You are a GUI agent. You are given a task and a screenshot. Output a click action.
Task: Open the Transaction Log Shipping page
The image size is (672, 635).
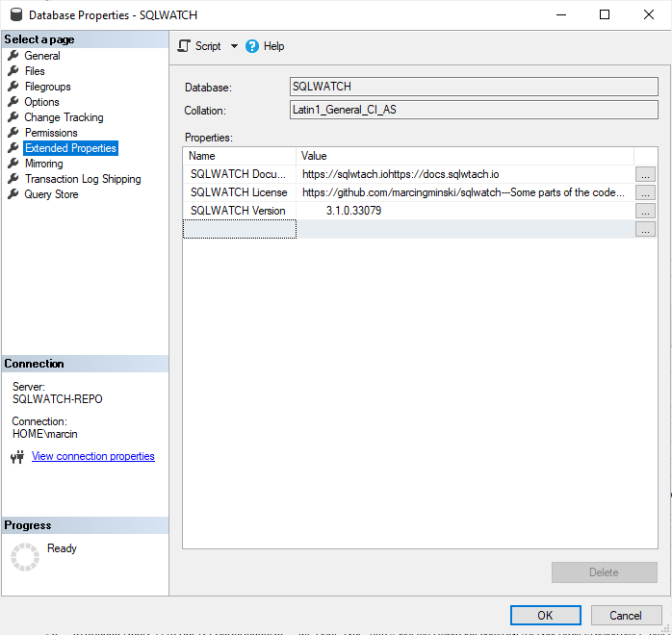point(83,179)
